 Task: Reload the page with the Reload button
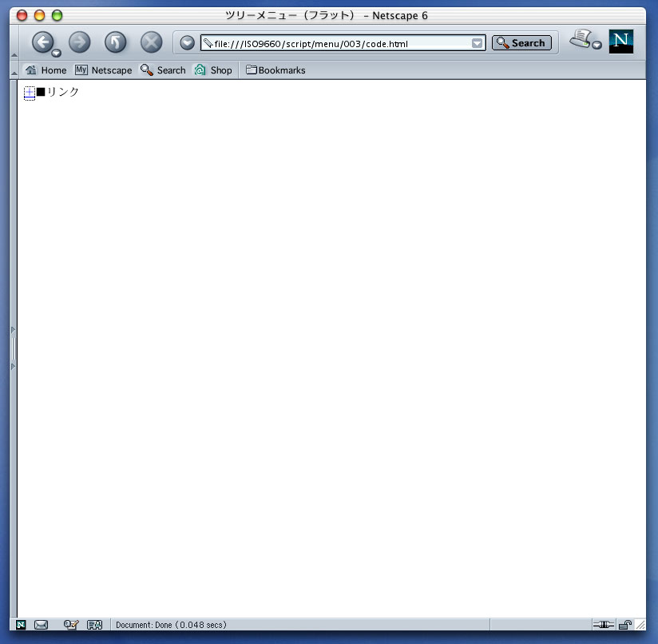pos(116,42)
